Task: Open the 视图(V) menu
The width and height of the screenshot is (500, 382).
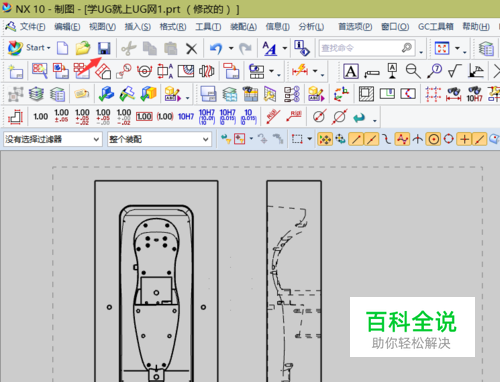Action: [102, 26]
